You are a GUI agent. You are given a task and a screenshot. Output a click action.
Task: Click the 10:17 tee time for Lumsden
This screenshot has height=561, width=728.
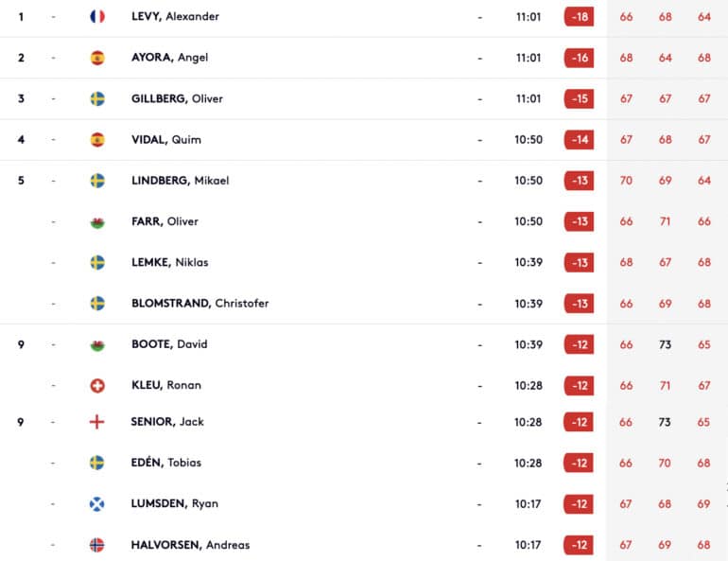coord(528,504)
